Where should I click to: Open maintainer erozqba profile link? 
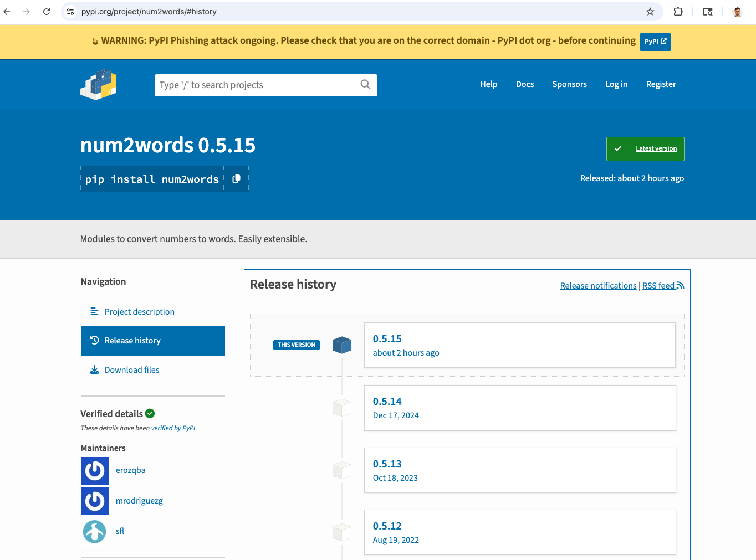tap(130, 470)
